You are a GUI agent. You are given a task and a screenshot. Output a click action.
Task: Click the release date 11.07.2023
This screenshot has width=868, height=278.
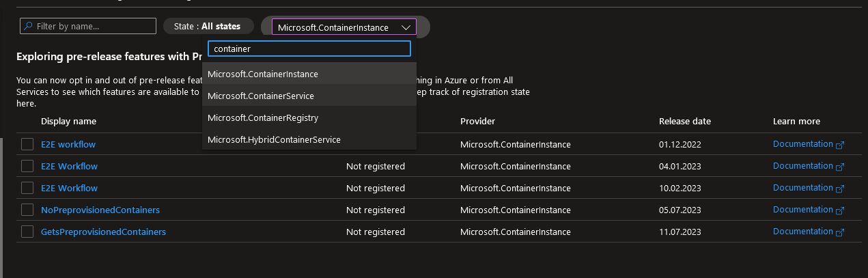click(x=680, y=232)
